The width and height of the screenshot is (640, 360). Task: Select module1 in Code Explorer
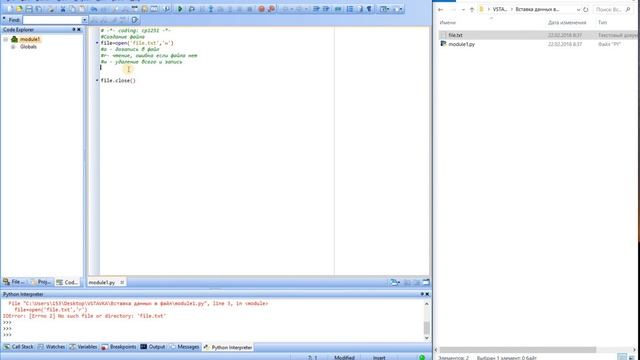[x=29, y=39]
